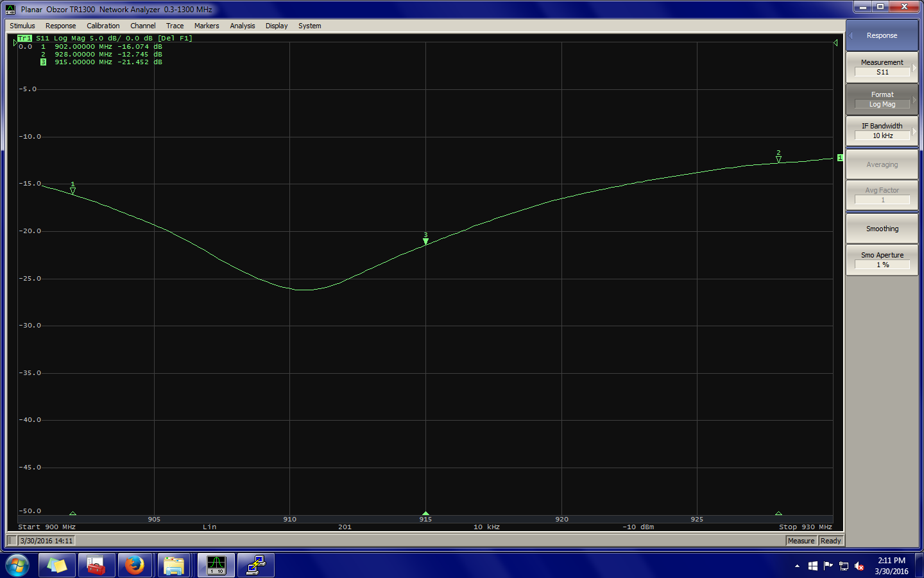Click marker 3 triangle on the trace
Image resolution: width=924 pixels, height=578 pixels.
tap(425, 241)
